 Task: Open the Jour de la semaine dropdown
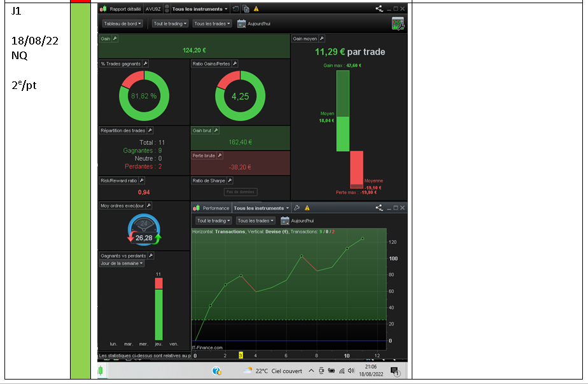tap(122, 263)
